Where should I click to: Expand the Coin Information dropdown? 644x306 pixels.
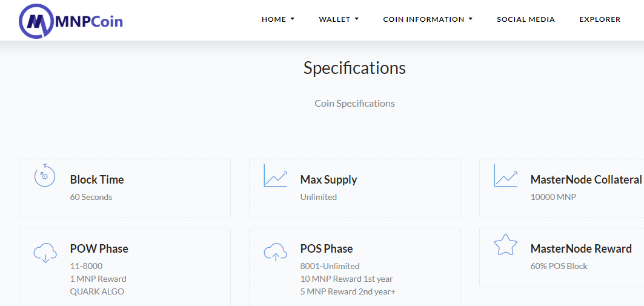[x=428, y=19]
